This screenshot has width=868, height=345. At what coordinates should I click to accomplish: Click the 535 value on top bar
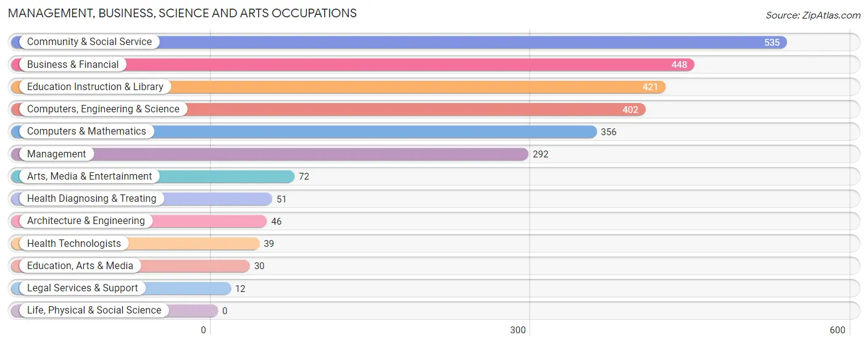click(x=772, y=43)
